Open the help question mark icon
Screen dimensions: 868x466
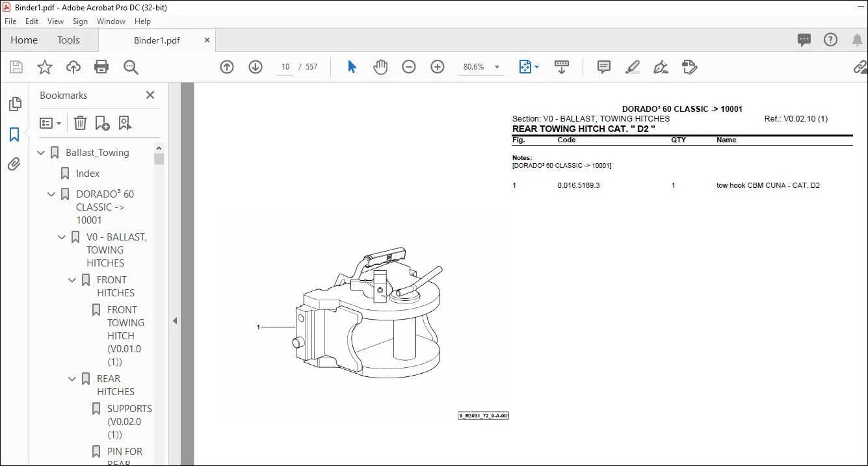point(830,40)
